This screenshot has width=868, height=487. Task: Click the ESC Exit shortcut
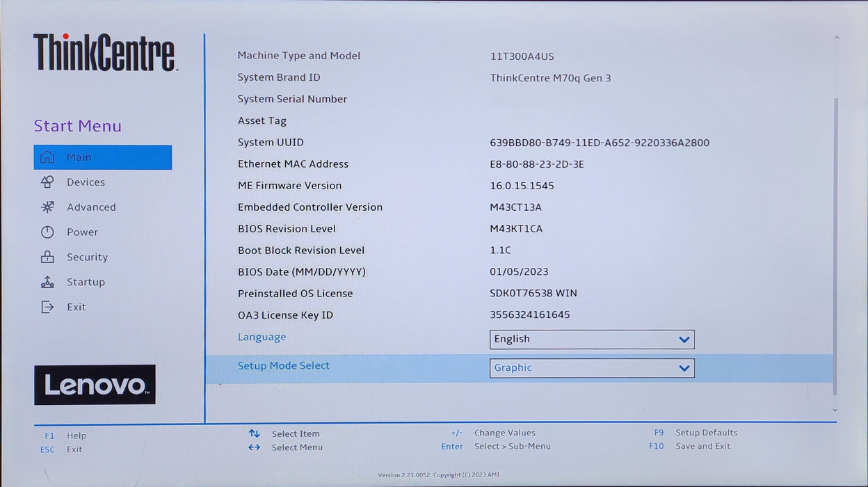click(x=61, y=449)
